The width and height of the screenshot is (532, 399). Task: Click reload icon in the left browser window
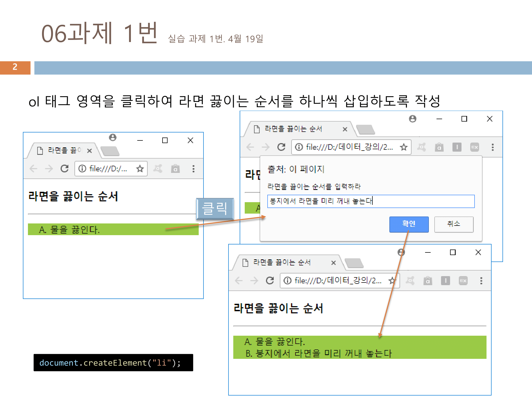(x=64, y=169)
